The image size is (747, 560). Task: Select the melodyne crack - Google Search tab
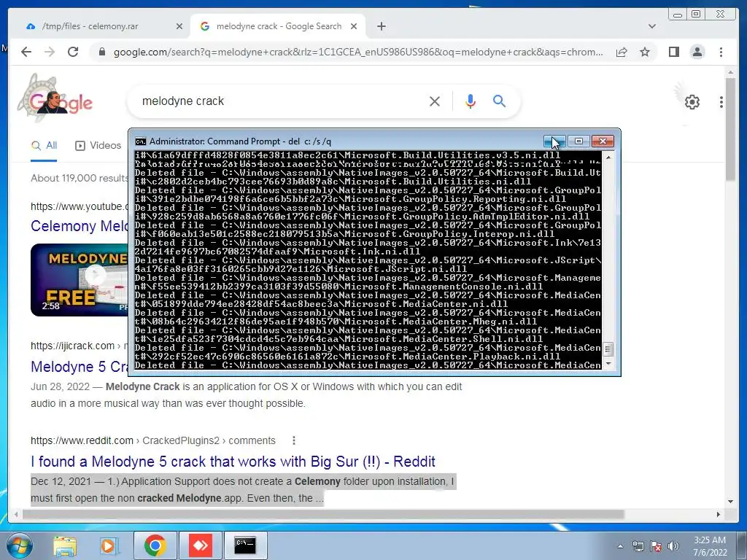pos(278,27)
